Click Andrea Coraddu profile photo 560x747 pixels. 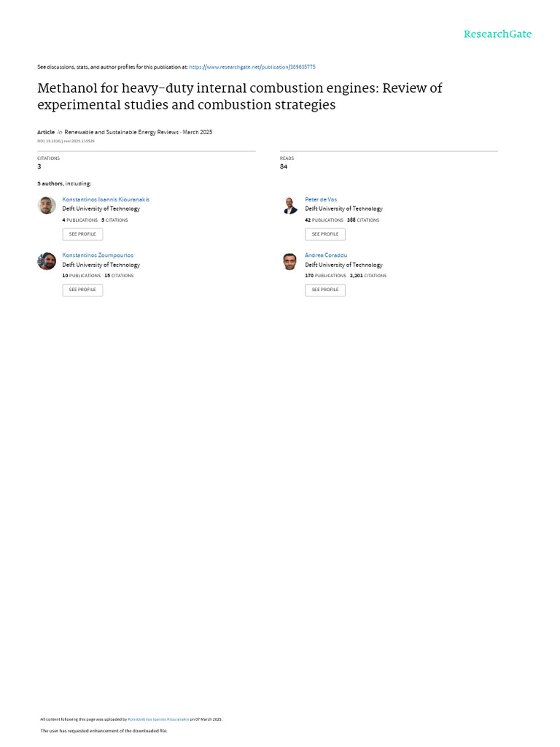coord(289,261)
